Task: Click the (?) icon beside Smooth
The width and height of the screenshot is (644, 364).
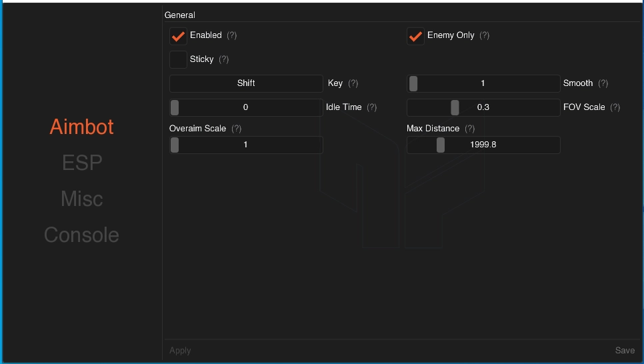Action: pyautogui.click(x=603, y=83)
